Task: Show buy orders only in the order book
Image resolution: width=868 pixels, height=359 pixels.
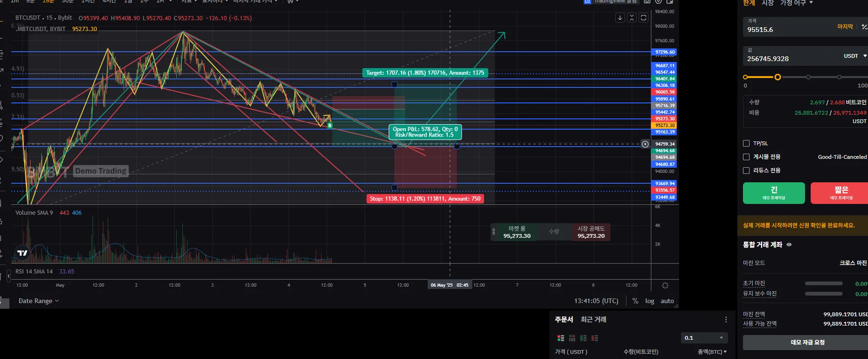Action: coord(583,338)
